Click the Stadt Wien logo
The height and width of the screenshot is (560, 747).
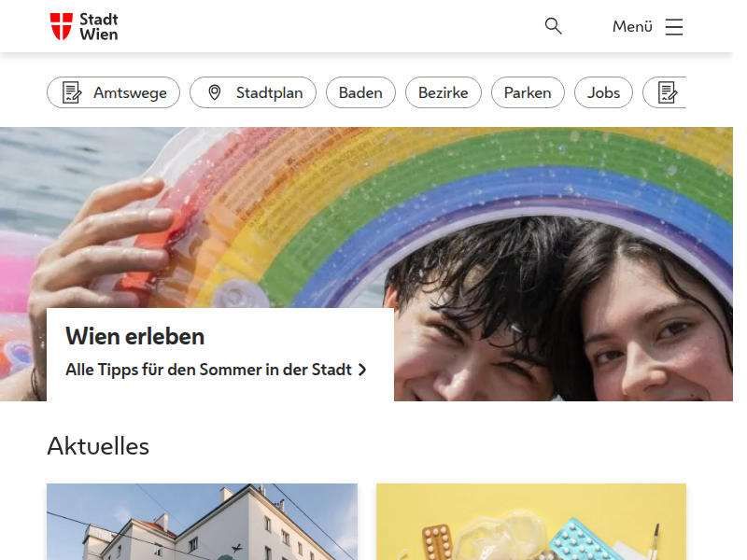click(84, 27)
